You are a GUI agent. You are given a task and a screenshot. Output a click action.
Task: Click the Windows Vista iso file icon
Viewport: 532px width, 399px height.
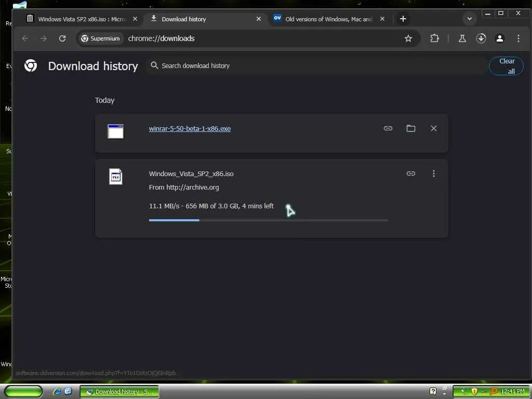tap(116, 177)
